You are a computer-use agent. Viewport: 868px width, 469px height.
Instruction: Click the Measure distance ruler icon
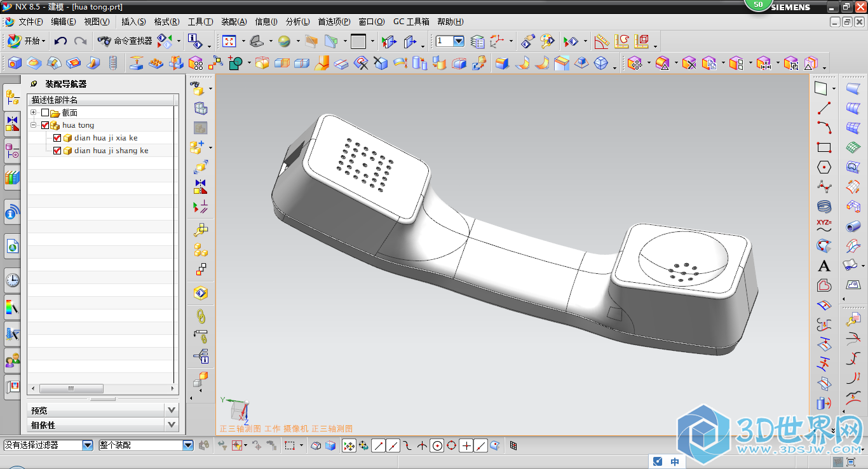(601, 41)
